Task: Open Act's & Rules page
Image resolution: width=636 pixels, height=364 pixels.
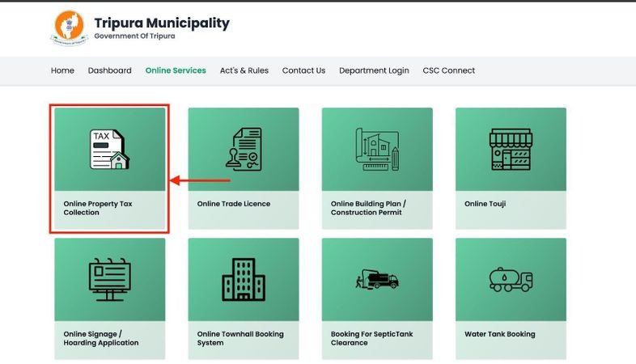Action: [x=244, y=70]
